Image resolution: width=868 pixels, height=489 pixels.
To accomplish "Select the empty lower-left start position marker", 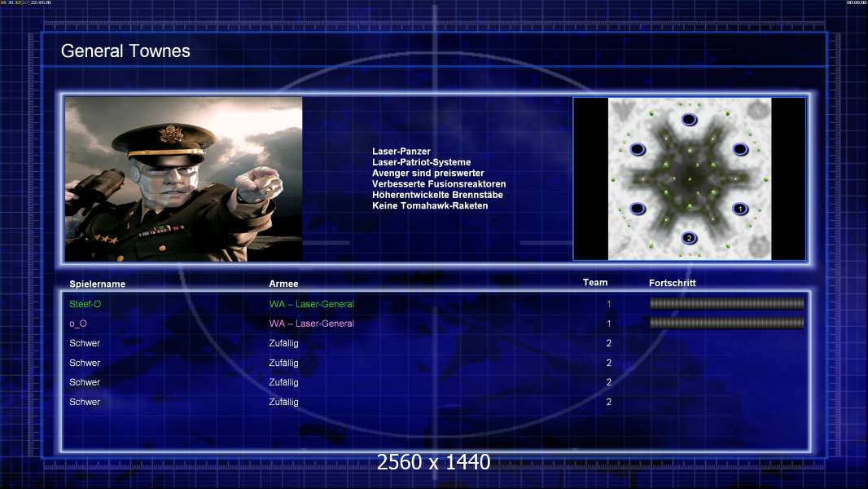I will click(x=638, y=209).
